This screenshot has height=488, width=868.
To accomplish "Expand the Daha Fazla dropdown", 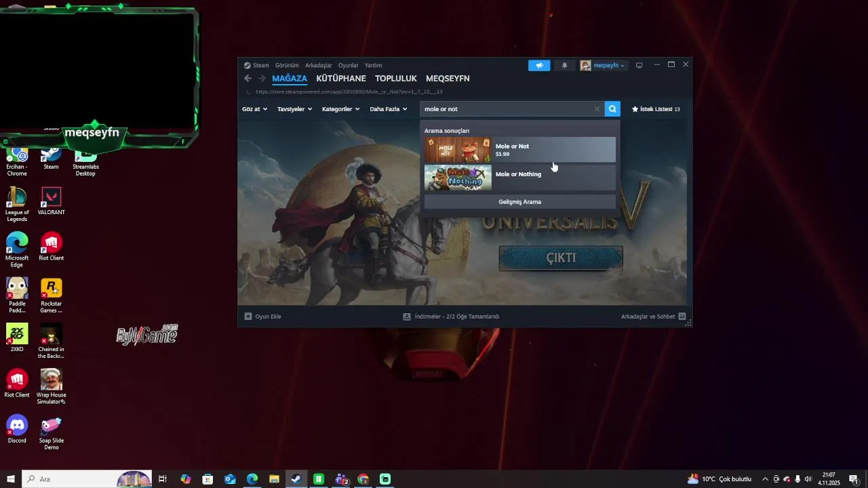I will [389, 109].
